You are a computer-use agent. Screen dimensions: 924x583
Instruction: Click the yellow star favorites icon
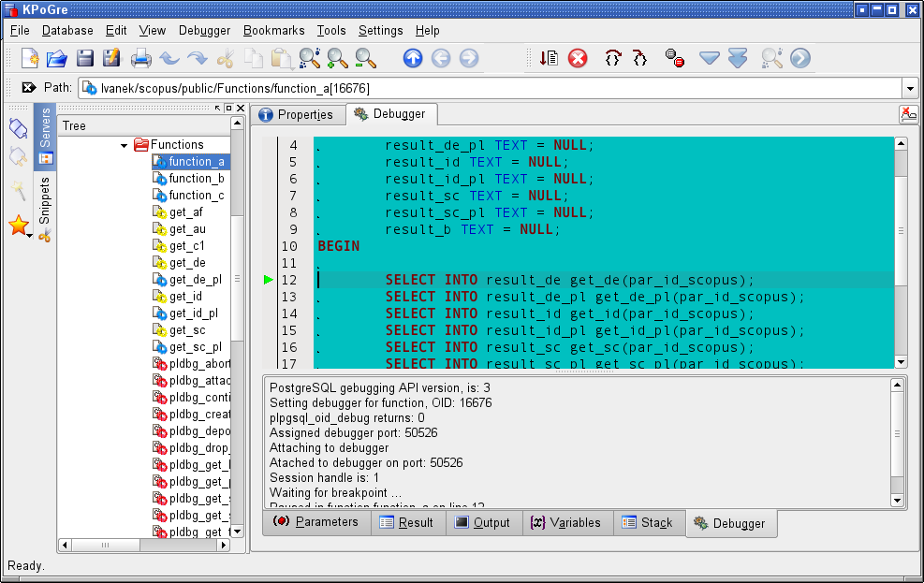[x=18, y=226]
